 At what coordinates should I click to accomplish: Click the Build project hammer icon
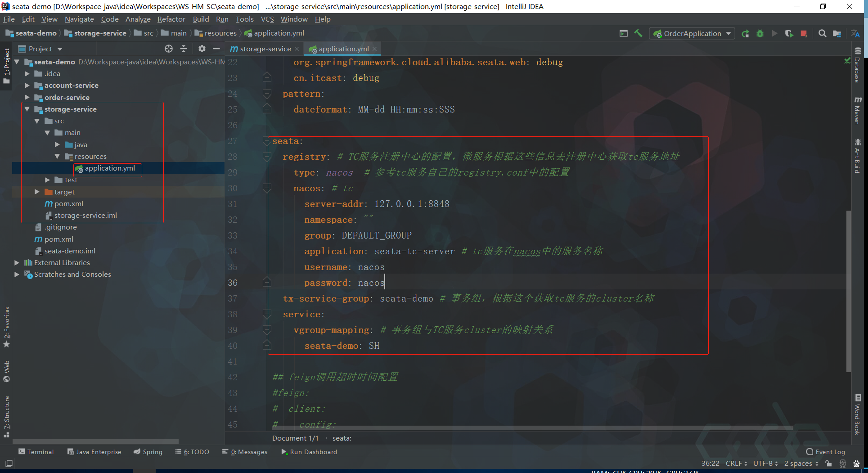click(x=638, y=33)
